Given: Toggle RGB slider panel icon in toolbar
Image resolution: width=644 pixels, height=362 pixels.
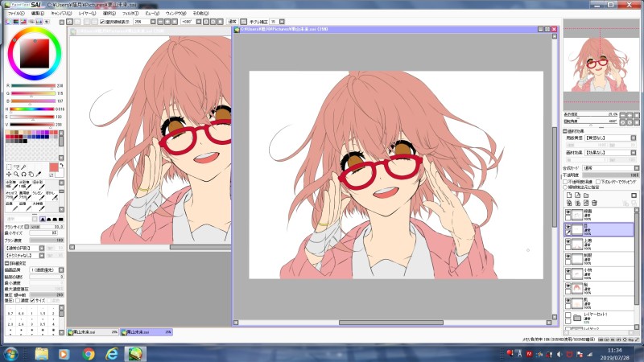Looking at the screenshot, I should tap(16, 22).
